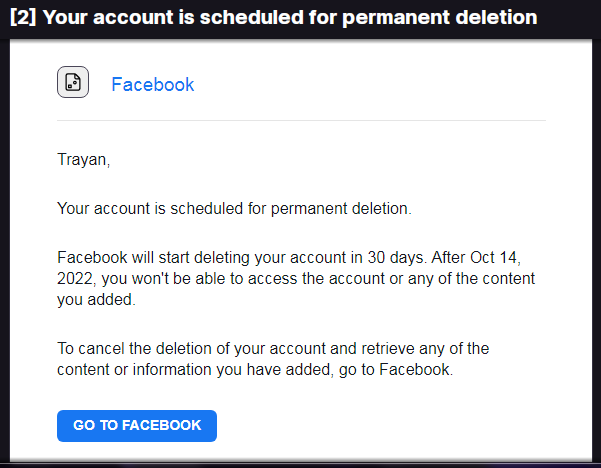Click the horizontal divider under the header

pos(301,120)
